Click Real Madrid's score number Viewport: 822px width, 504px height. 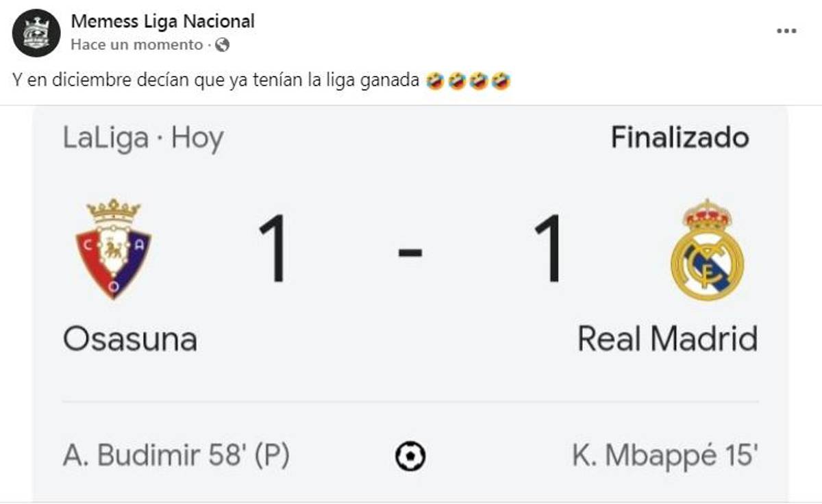click(x=549, y=249)
